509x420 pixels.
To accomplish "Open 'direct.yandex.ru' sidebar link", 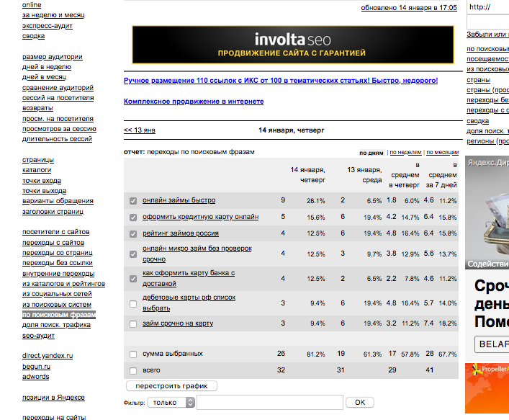I will tap(48, 356).
